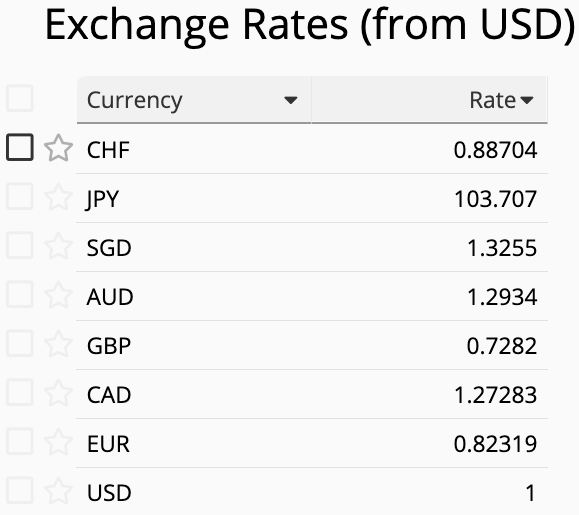Viewport: 579px width, 515px height.
Task: Star the USD currency row
Action: 58,491
